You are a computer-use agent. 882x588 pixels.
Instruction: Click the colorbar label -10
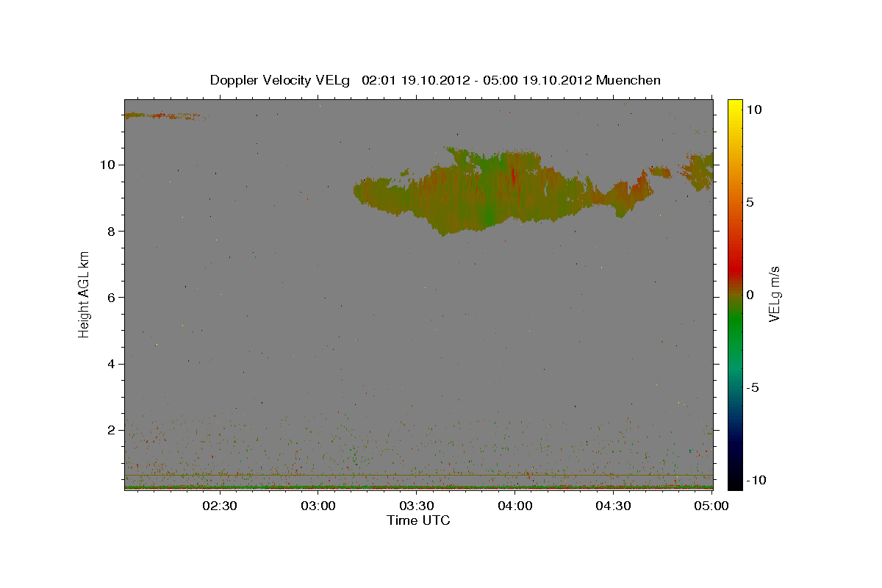[x=756, y=479]
